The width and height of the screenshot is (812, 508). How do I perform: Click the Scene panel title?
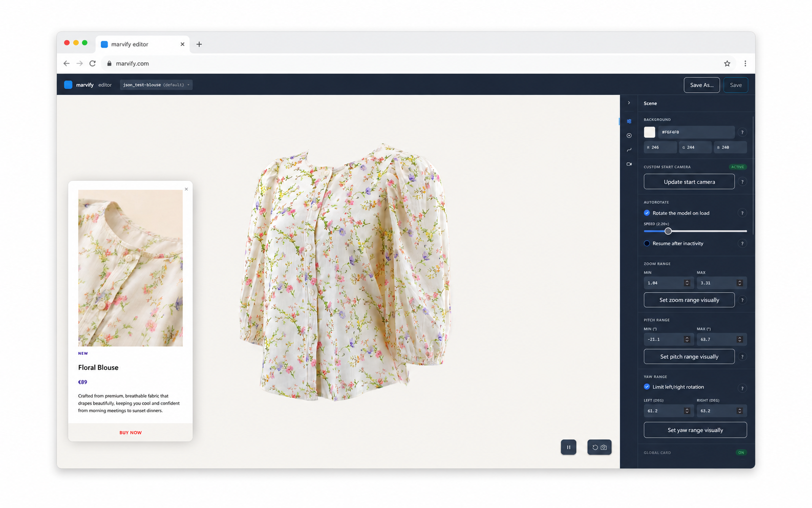(x=650, y=103)
